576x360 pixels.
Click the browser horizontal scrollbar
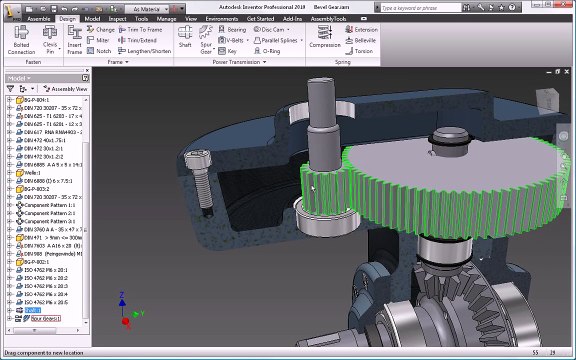[x=35, y=330]
